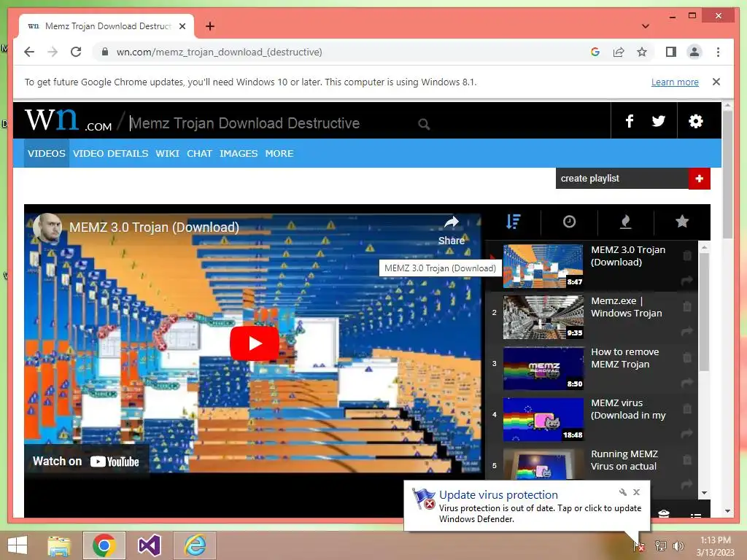The width and height of the screenshot is (747, 560).
Task: Open the network tray icon
Action: [x=660, y=546]
